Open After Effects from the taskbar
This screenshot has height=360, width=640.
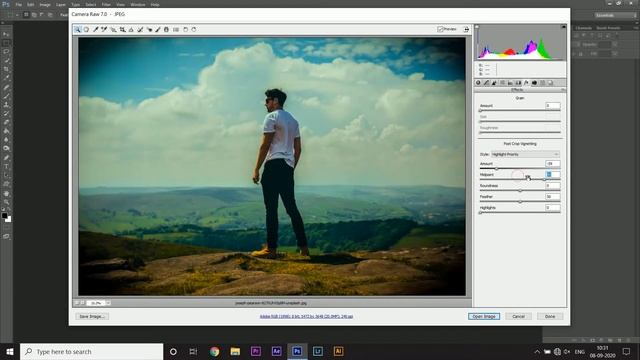coord(276,351)
